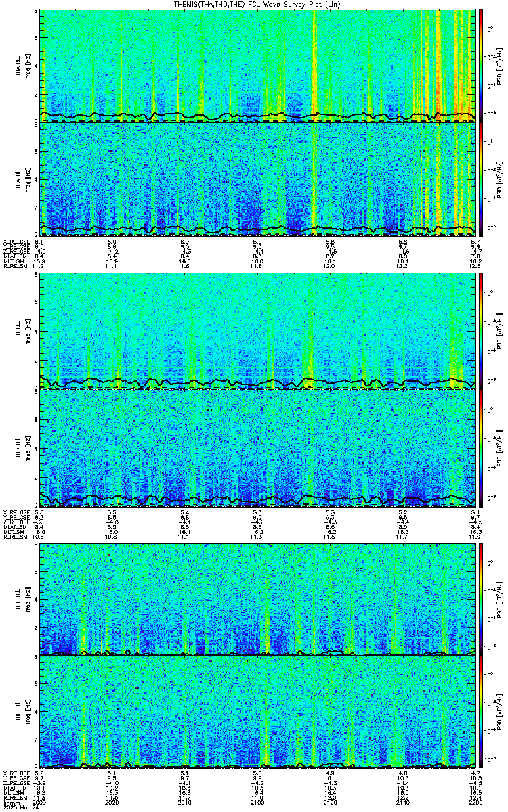This screenshot has width=508, height=812.
Task: Click the R_RE_SM row label under THD panels
Action: coord(15,537)
